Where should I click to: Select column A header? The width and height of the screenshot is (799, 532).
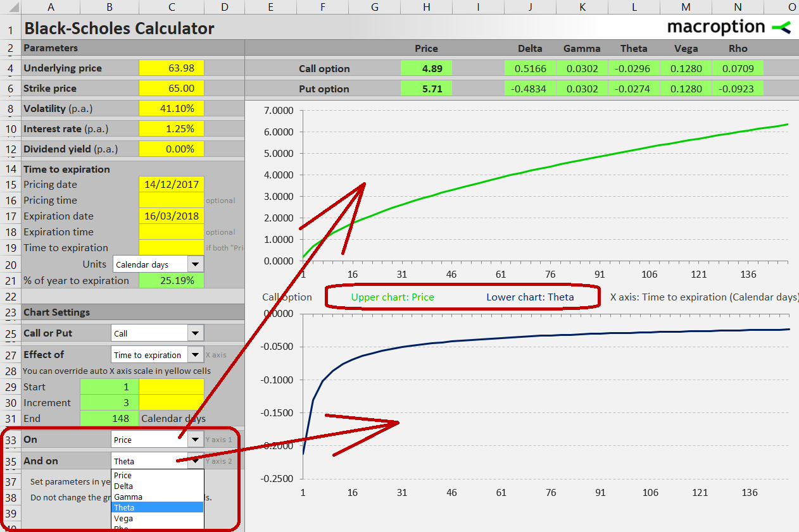tap(51, 7)
